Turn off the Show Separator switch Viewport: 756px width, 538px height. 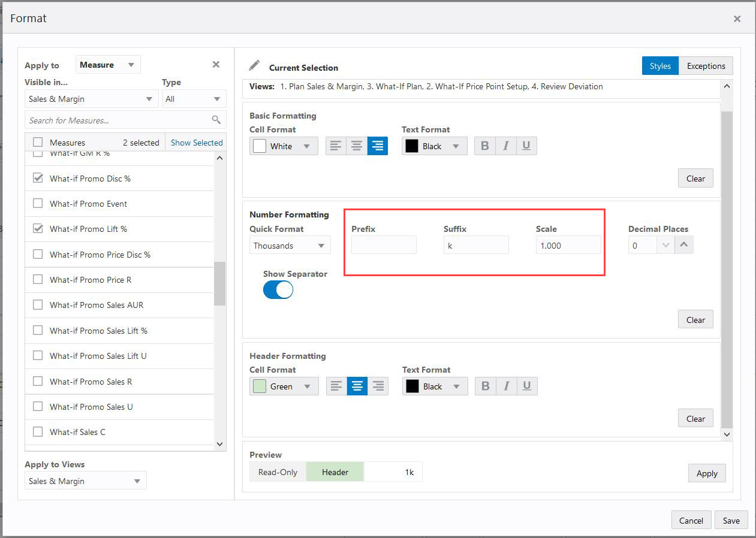pos(278,289)
